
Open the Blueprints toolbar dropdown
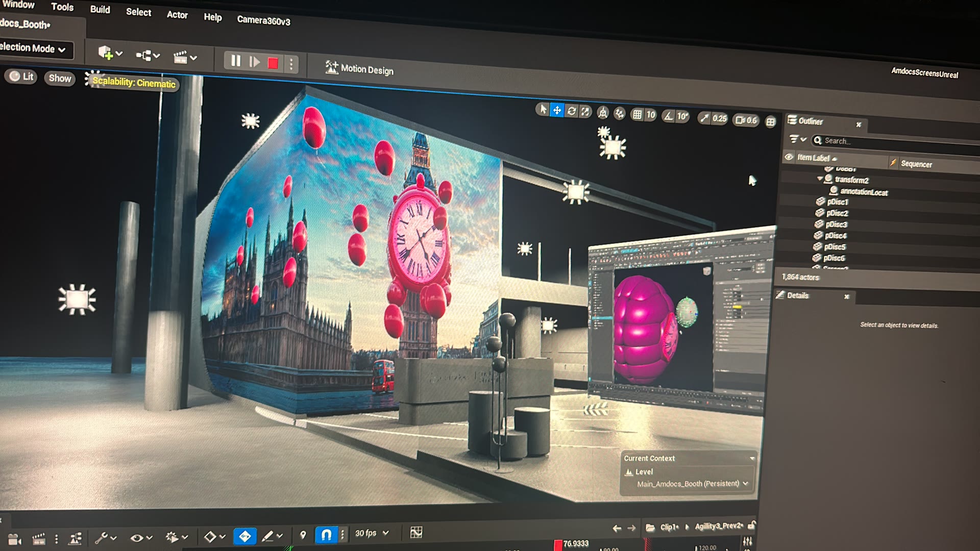148,56
